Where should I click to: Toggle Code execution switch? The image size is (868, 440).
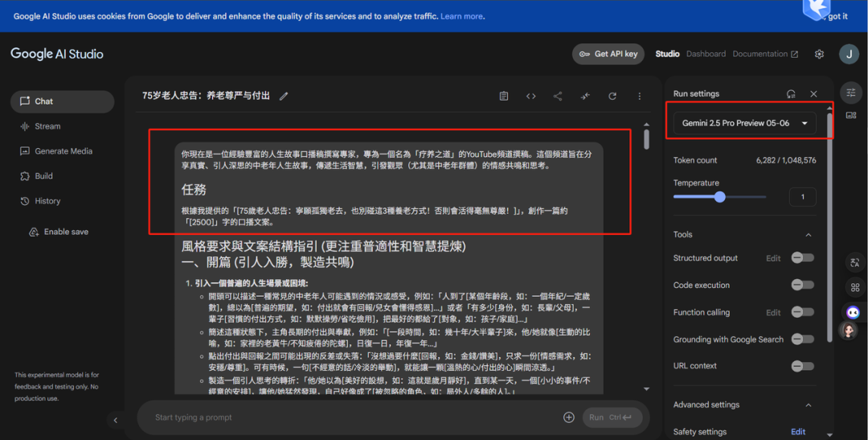tap(803, 285)
